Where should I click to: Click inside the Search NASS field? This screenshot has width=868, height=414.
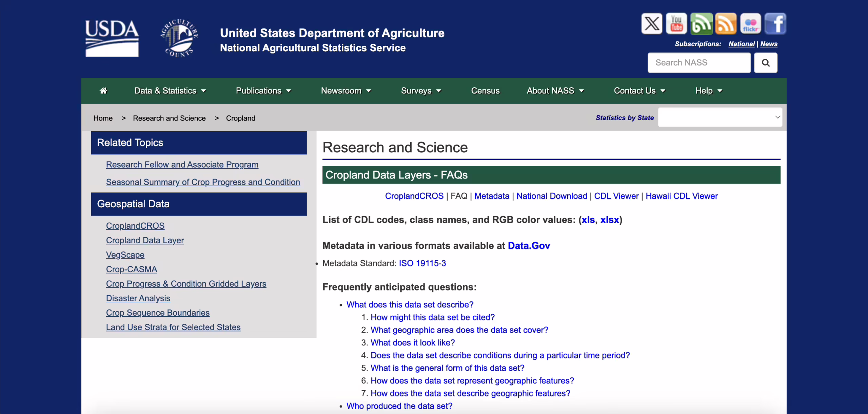[698, 63]
